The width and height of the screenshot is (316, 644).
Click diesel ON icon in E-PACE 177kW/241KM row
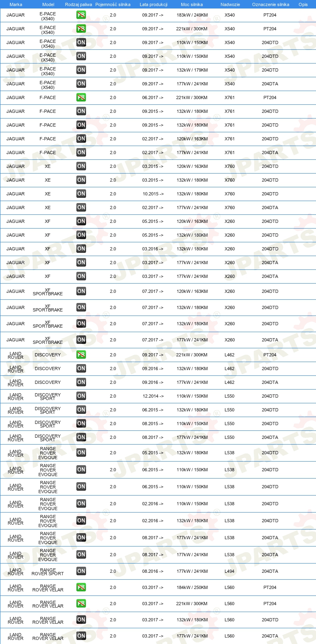point(81,84)
